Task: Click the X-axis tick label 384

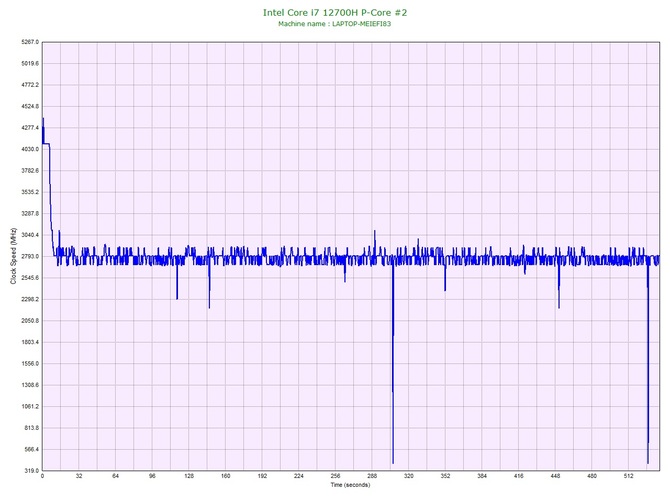Action: coord(482,476)
